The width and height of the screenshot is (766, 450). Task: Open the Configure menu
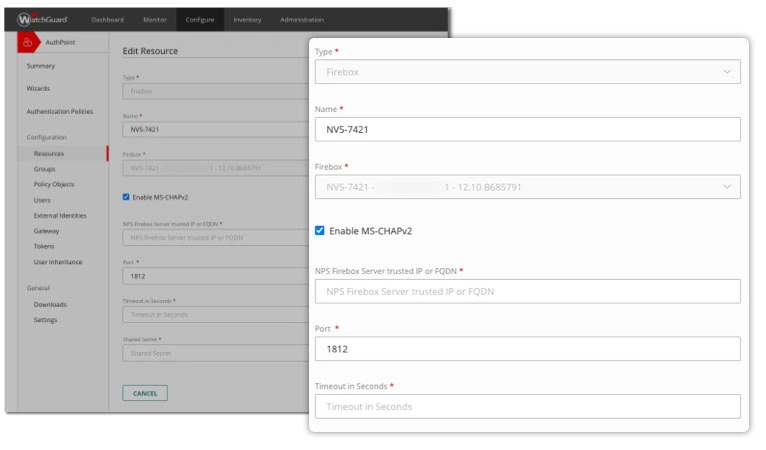[x=200, y=20]
